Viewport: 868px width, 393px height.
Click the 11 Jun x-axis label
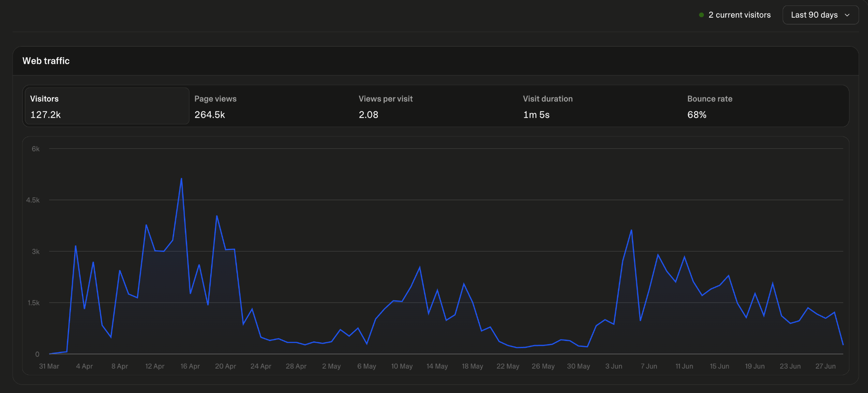[x=684, y=366]
